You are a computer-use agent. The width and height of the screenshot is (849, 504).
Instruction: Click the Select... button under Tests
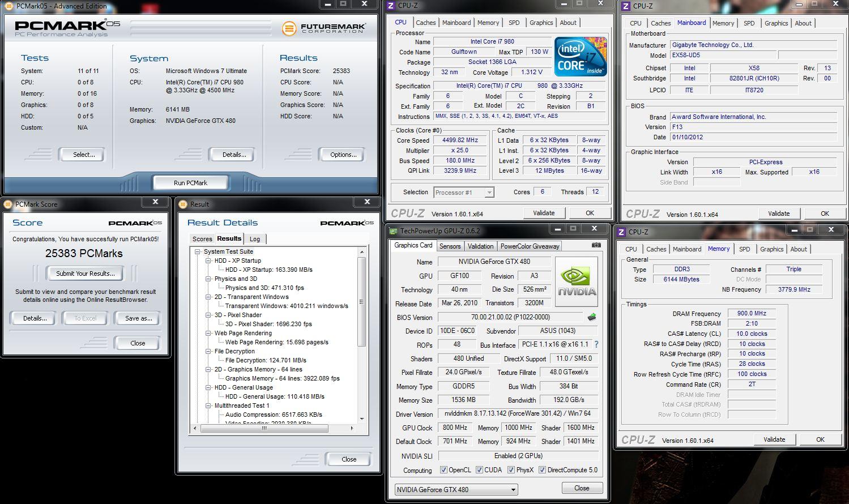click(84, 155)
